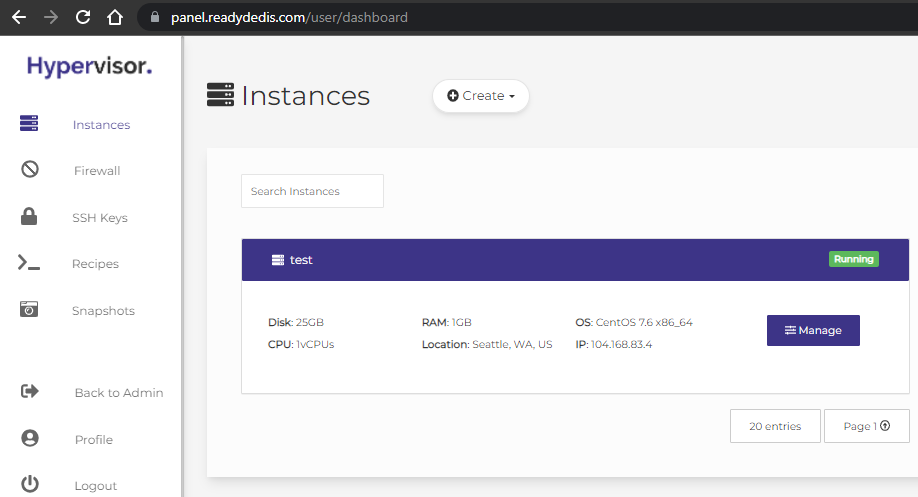The height and width of the screenshot is (497, 918).
Task: Click the Logout power icon
Action: 30,484
